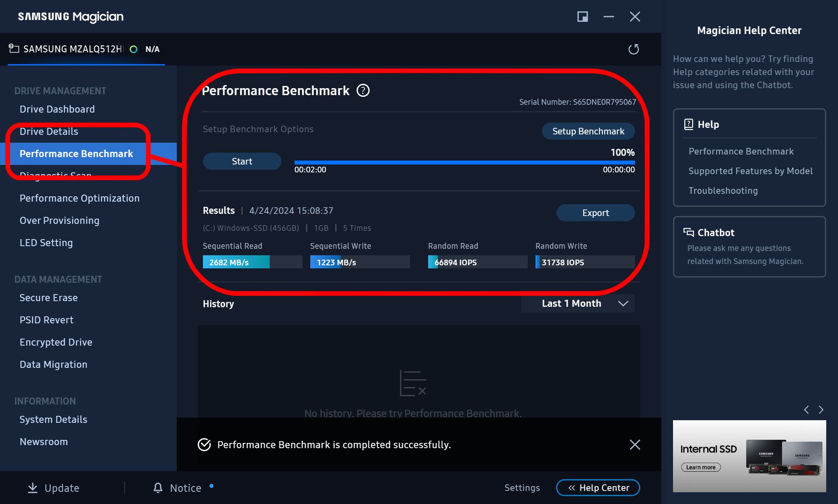Open Drive Dashboard in the sidebar
Image resolution: width=838 pixels, height=504 pixels.
point(57,109)
